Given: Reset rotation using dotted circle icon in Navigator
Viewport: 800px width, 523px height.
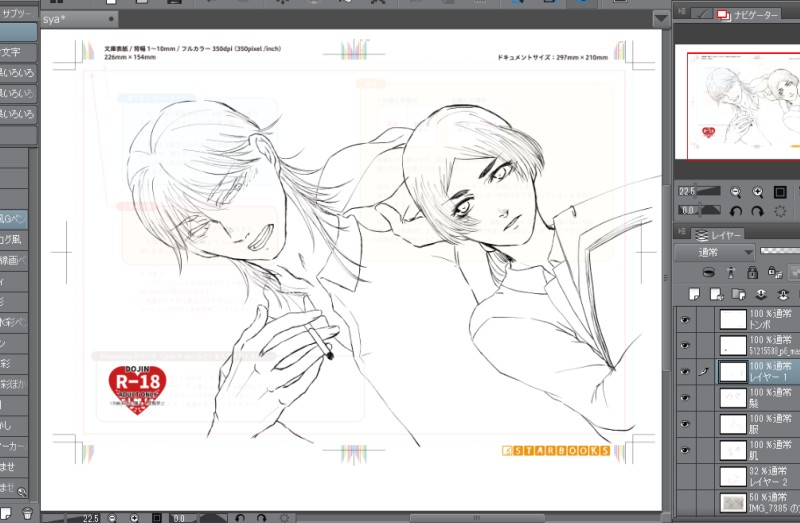Looking at the screenshot, I should point(780,211).
